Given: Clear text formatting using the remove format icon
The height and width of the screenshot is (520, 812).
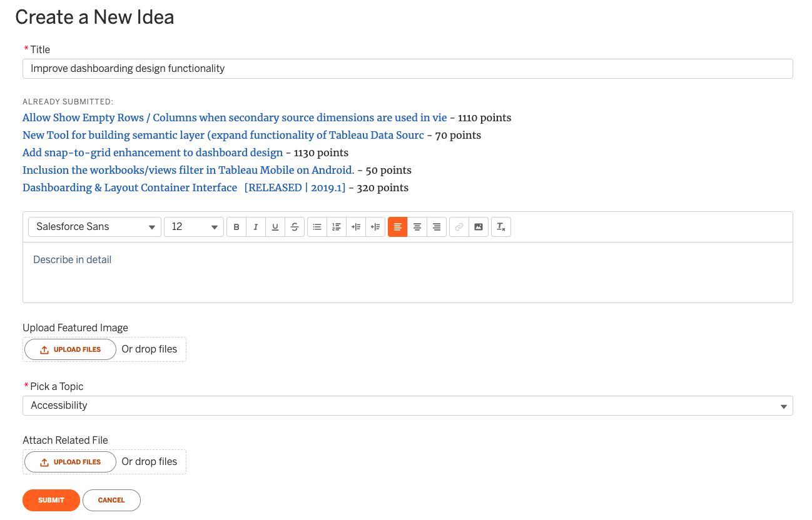Looking at the screenshot, I should (x=501, y=227).
